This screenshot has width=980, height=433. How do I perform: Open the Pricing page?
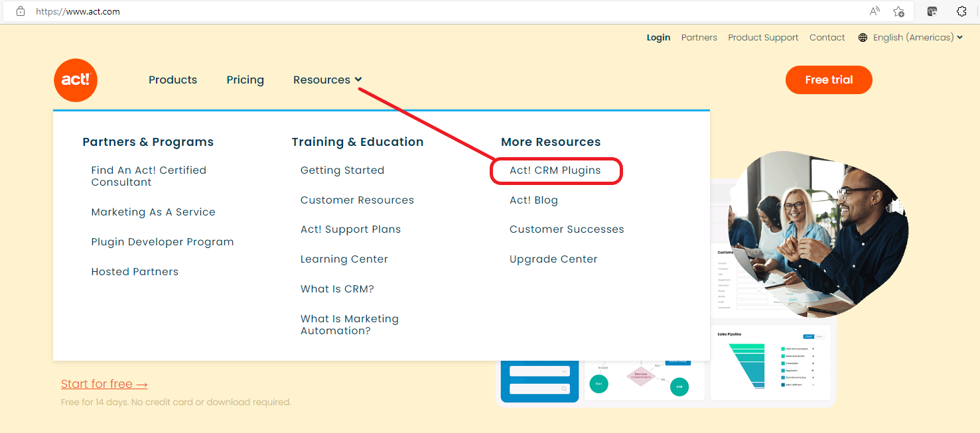point(245,80)
